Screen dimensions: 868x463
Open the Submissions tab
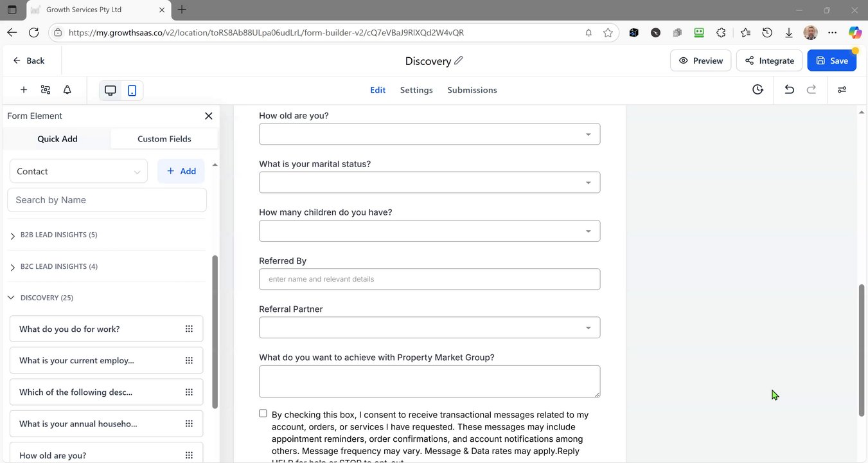[x=472, y=90]
